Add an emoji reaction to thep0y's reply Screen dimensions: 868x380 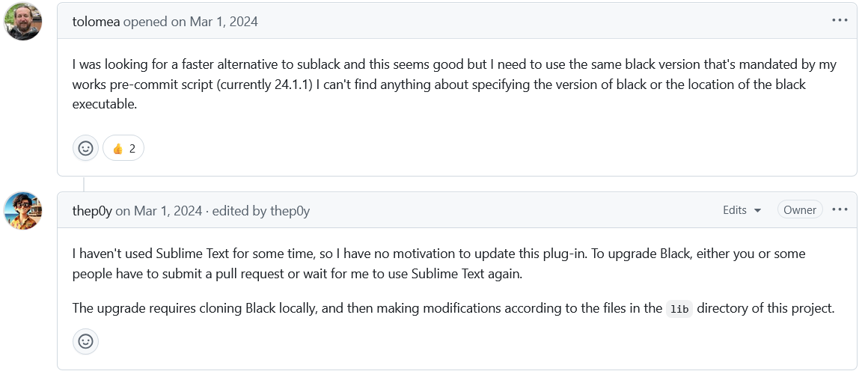click(86, 341)
